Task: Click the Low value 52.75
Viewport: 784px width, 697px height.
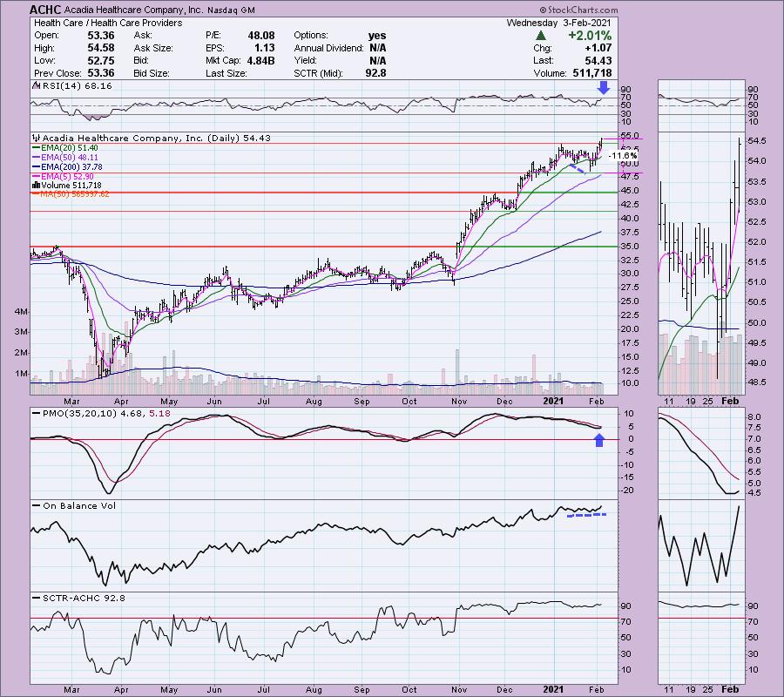Action: [101, 60]
